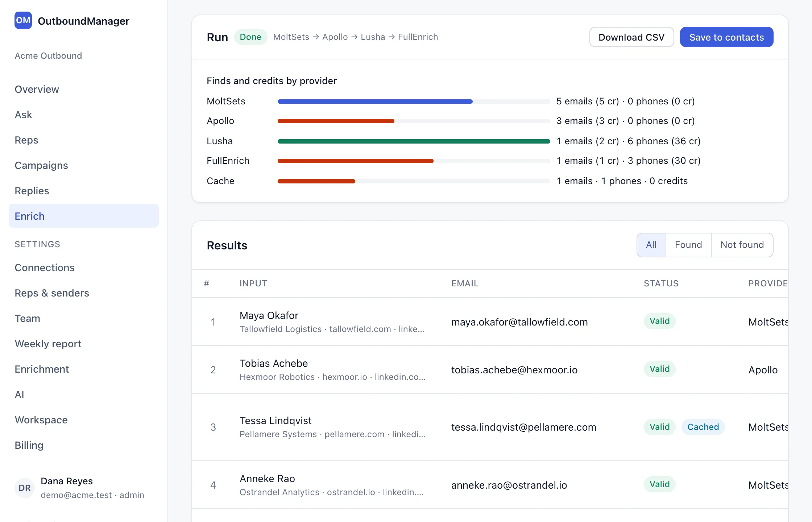This screenshot has width=812, height=522.
Task: Open Reps & senders settings
Action: [84, 293]
